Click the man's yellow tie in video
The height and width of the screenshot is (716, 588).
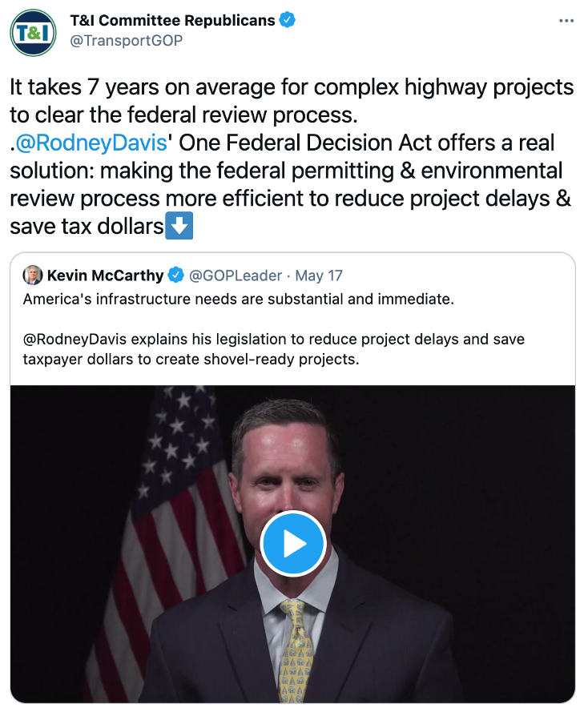point(296,649)
